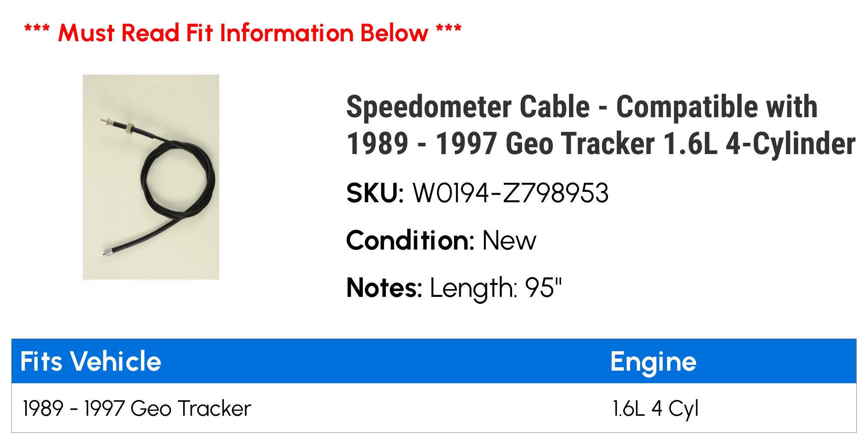
Task: Click the bold 'Notes:' label
Action: 385,288
